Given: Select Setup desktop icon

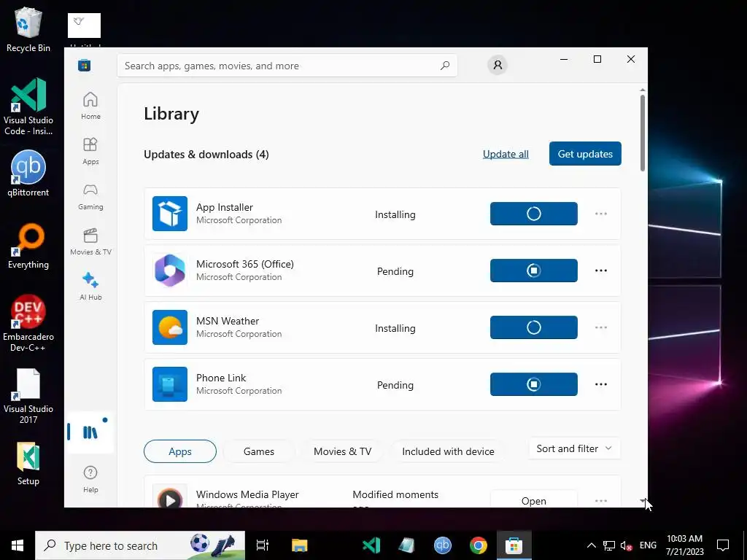Looking at the screenshot, I should pyautogui.click(x=28, y=463).
